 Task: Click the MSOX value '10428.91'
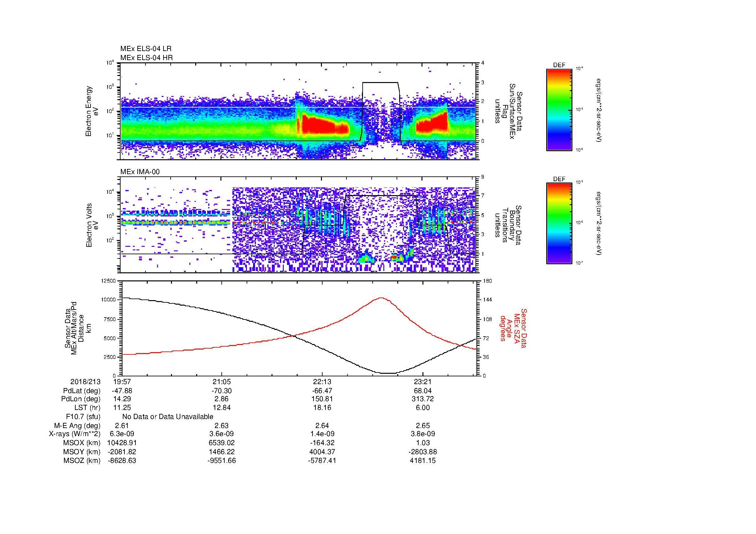(122, 443)
